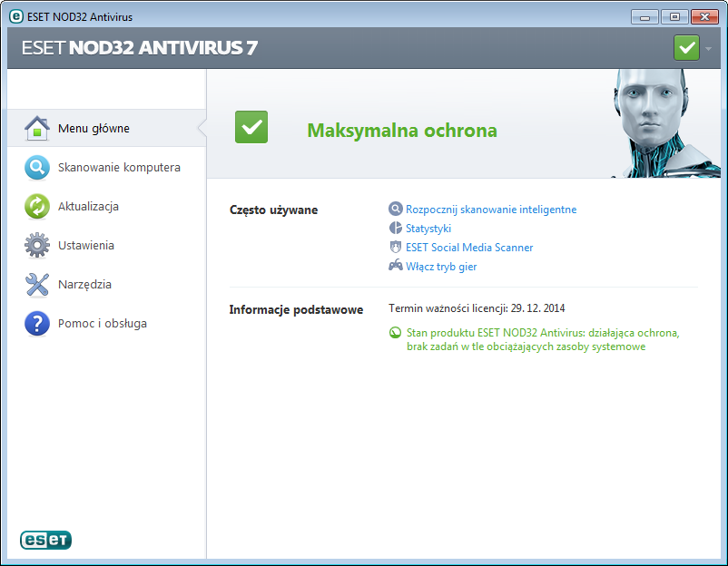Click the Informacje podstawowe label

click(296, 310)
